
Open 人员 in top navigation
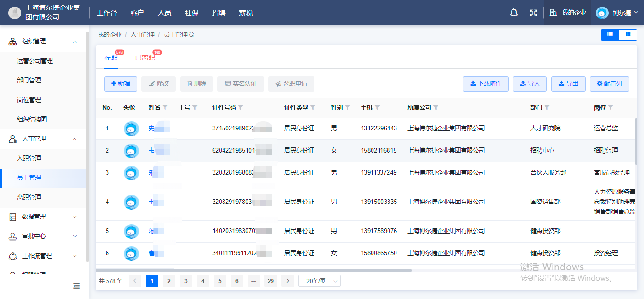165,13
